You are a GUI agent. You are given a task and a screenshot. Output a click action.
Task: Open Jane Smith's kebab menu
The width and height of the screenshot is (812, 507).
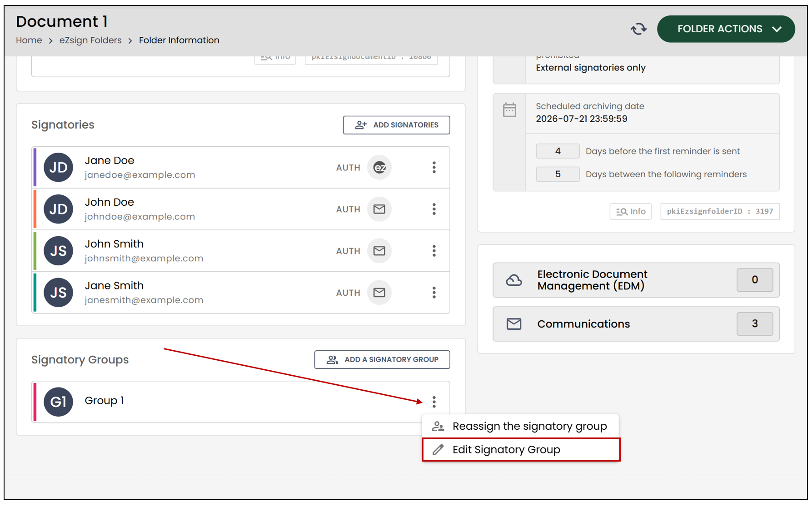tap(434, 293)
